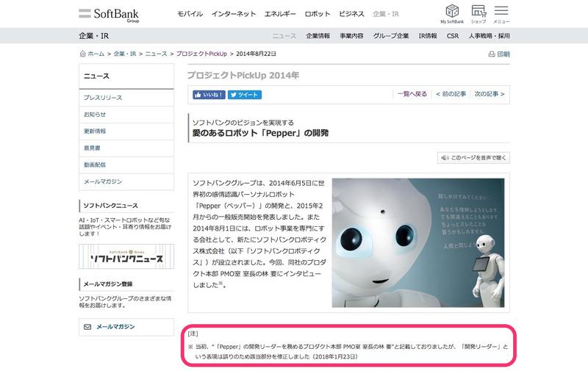The height and width of the screenshot is (371, 588).
Task: Open メールマガジン in sidebar list
Action: pyautogui.click(x=126, y=181)
